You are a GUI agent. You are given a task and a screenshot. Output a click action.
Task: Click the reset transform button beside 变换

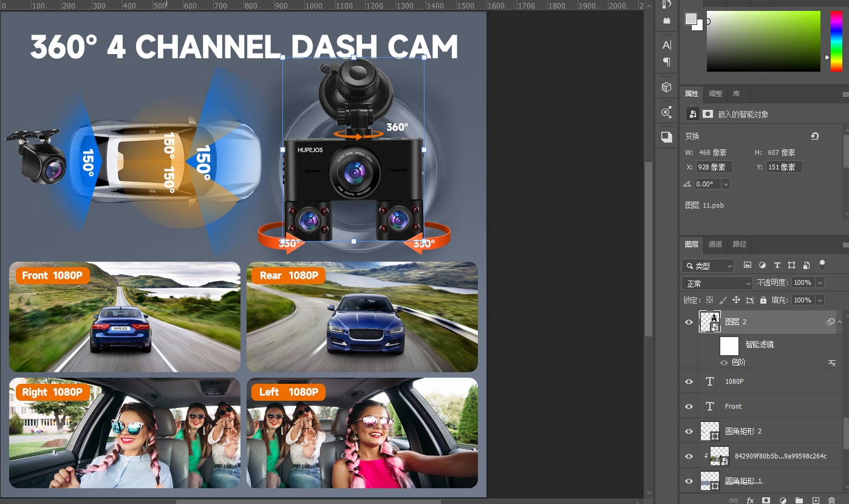pyautogui.click(x=815, y=136)
